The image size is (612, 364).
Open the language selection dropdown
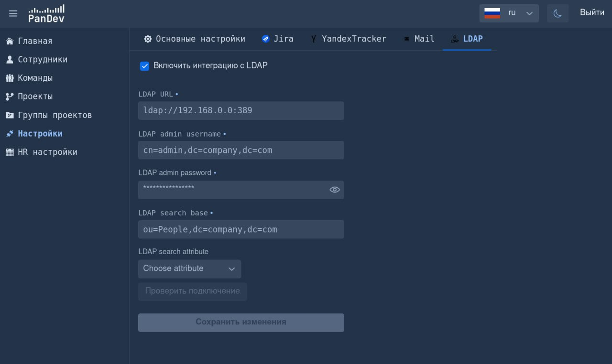coord(509,13)
